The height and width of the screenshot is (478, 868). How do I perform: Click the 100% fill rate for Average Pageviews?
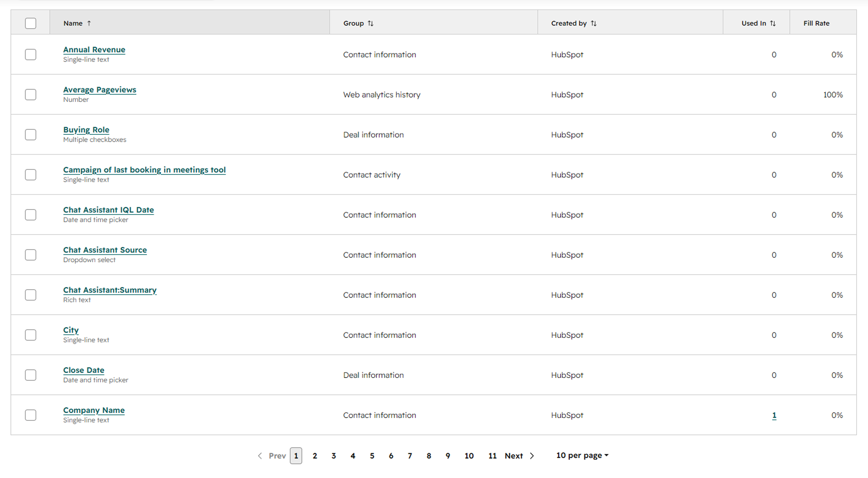[833, 95]
